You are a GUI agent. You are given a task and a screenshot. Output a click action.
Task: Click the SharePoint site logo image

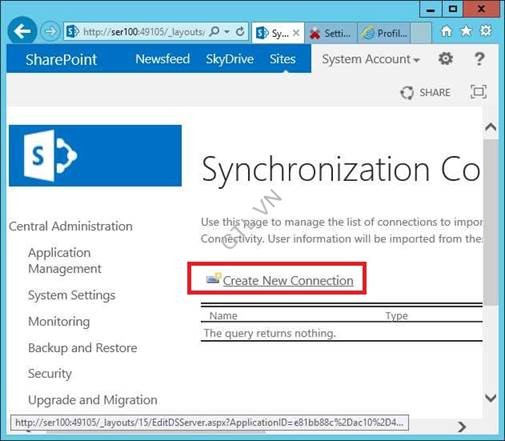coord(95,155)
